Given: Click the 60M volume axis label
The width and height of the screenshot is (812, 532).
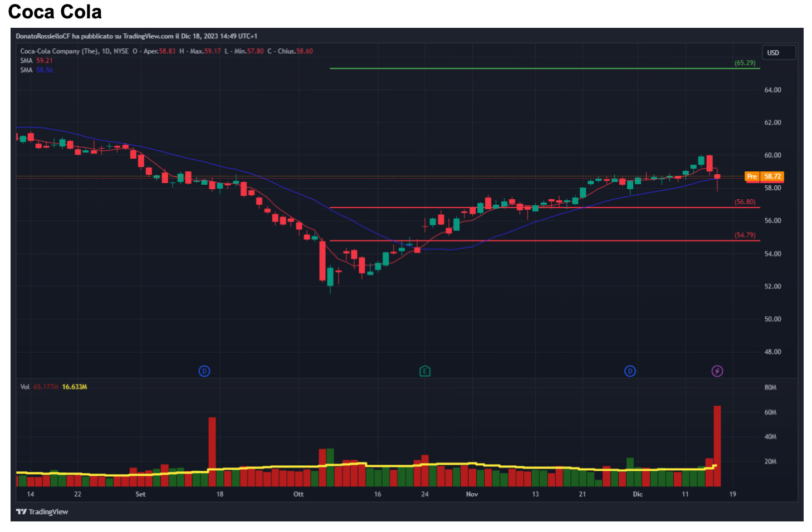Looking at the screenshot, I should click(770, 412).
